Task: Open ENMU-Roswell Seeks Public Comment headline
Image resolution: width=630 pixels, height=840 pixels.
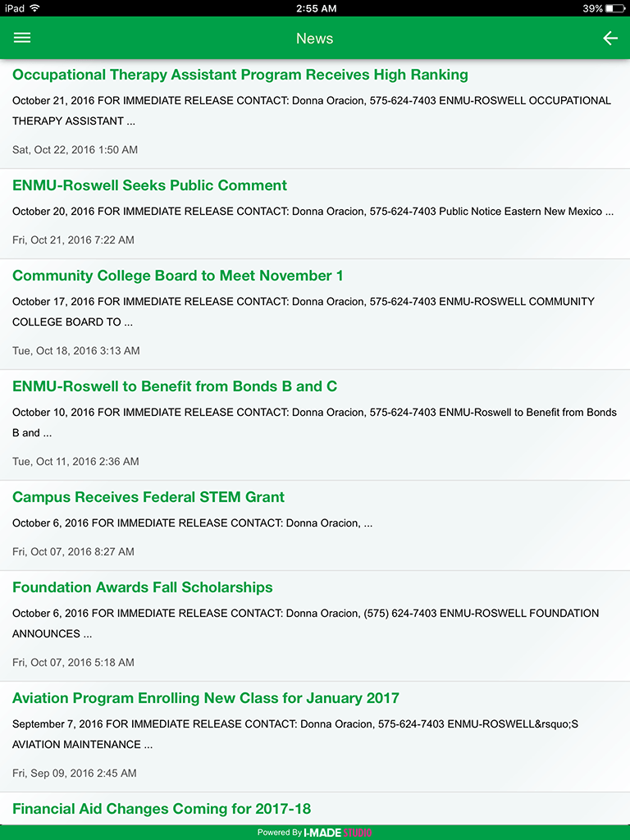Action: (149, 185)
